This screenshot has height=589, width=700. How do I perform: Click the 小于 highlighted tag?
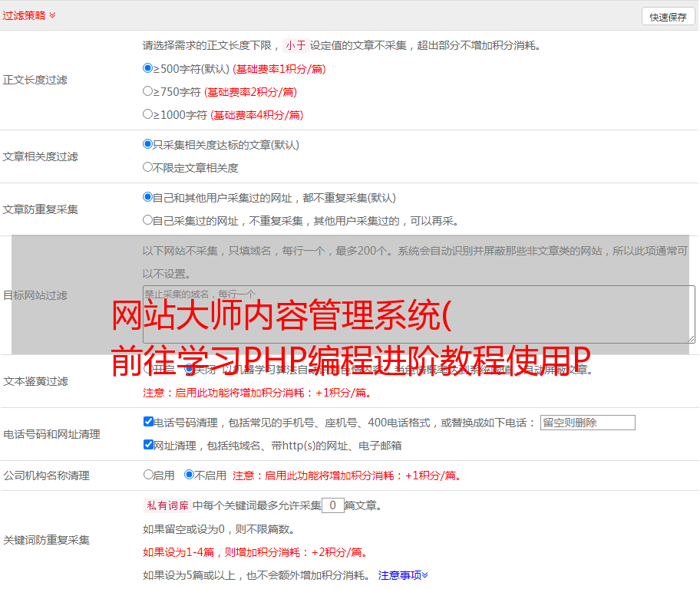click(x=296, y=45)
